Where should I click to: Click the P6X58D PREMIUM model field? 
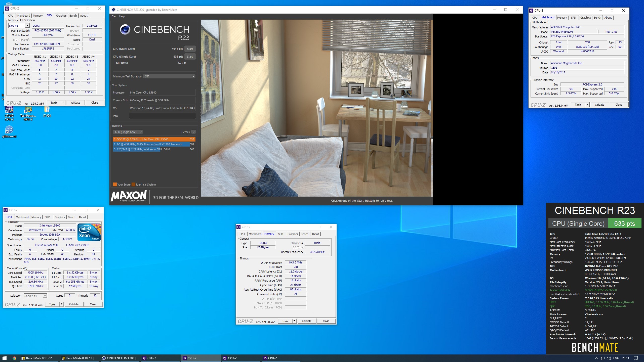574,32
